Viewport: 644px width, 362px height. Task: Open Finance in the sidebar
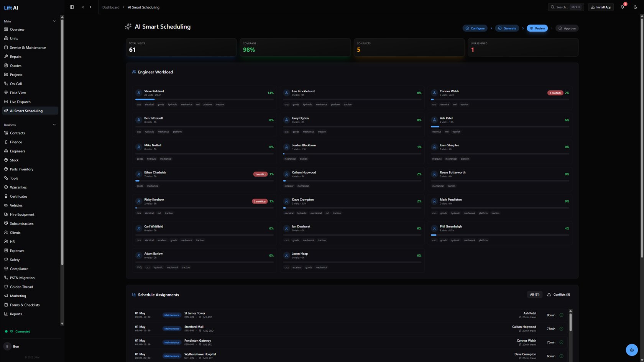30,142
